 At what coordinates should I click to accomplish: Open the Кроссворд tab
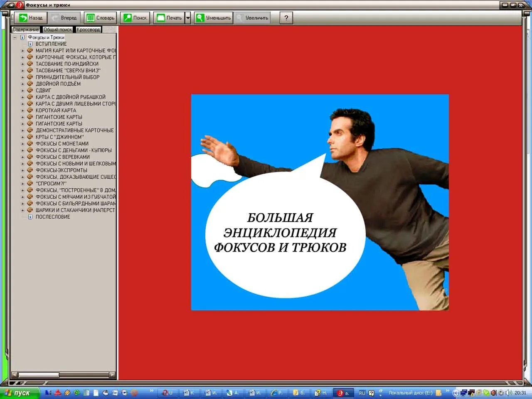point(88,30)
